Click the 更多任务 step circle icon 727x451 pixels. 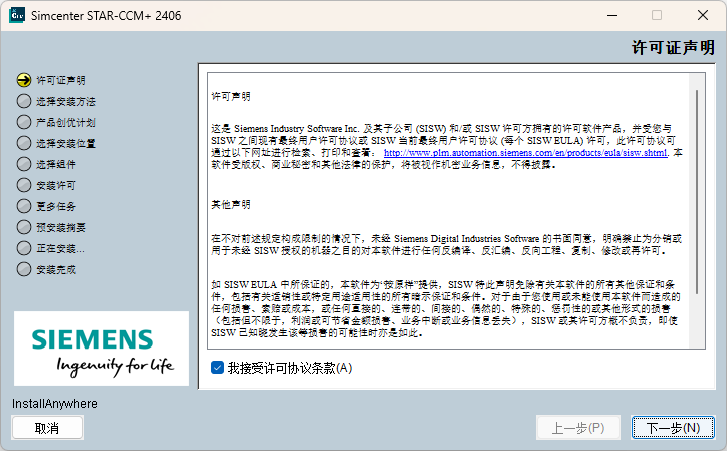(24, 206)
